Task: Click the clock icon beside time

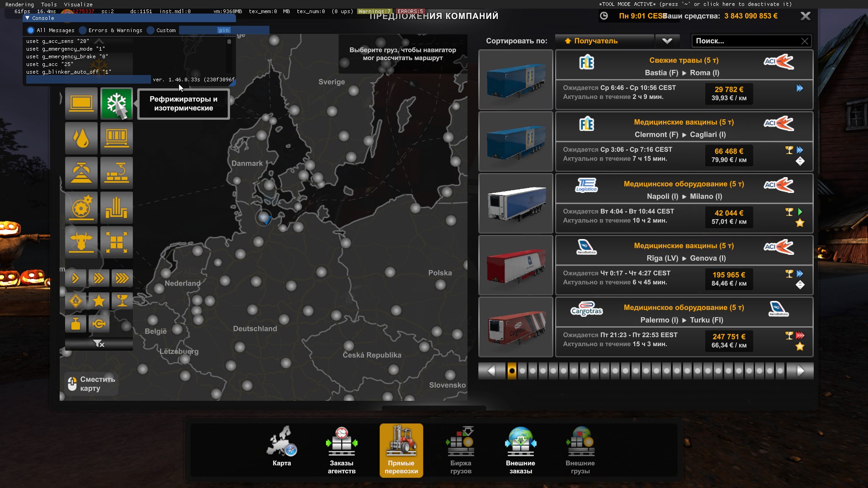Action: [x=604, y=16]
